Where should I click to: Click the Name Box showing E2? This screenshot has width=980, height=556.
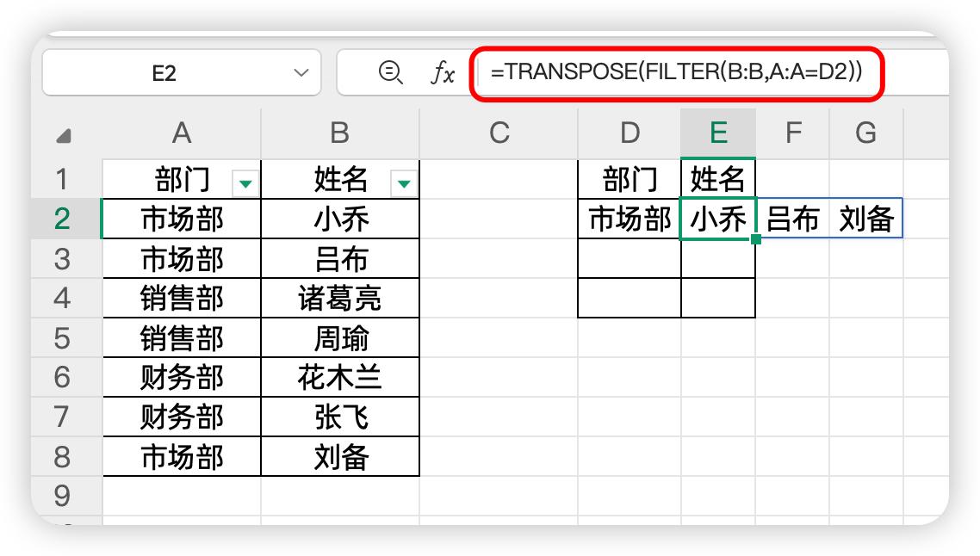pos(164,73)
